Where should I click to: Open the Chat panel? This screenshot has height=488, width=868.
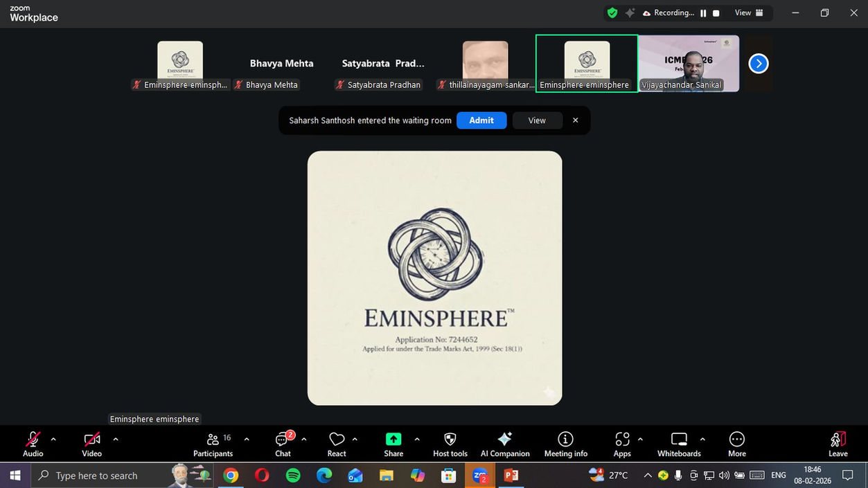283,444
